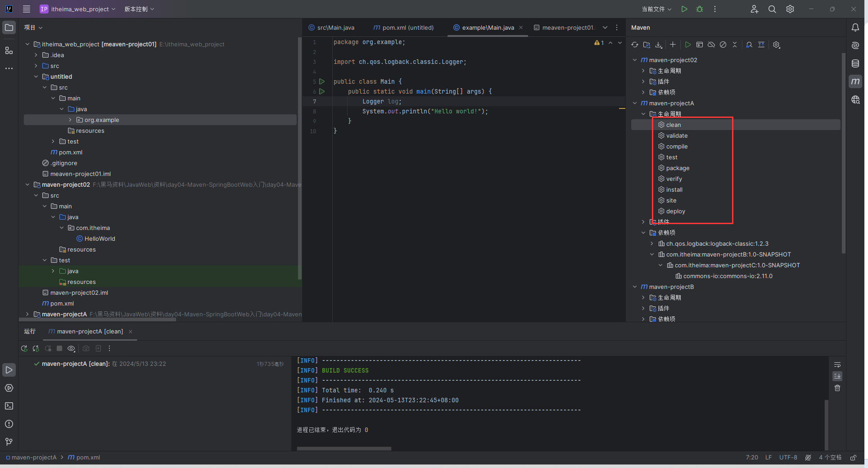Screen dimensions: 868x468
Task: Open Run toolbar more options kebab
Action: [109, 348]
